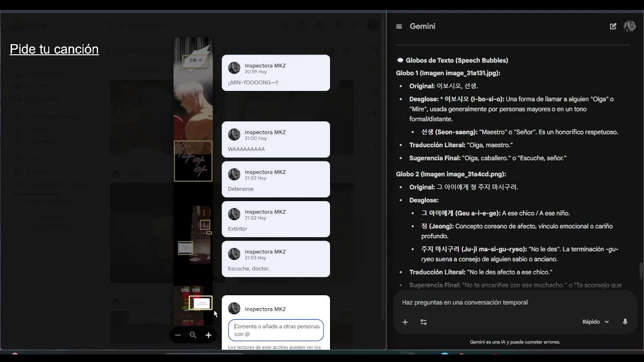The image size is (644, 362).
Task: Click 'Traducción Literal: "No le des afecto a ese chico."'
Action: 480,272
